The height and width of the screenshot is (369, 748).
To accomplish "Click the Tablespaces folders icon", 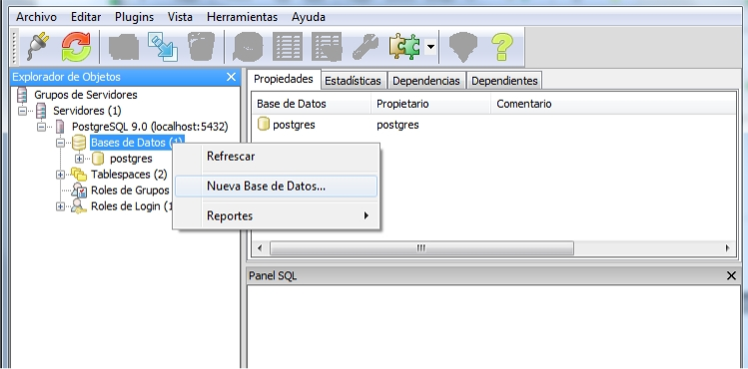I will click(x=78, y=174).
